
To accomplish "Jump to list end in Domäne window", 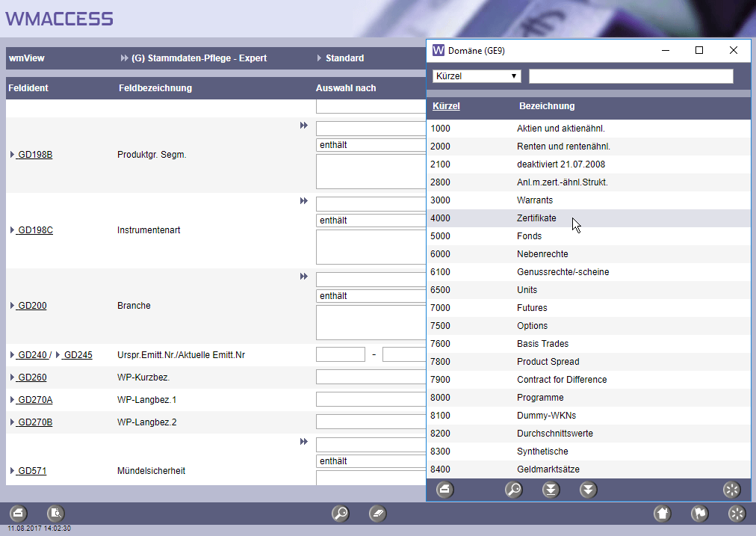I will point(551,490).
